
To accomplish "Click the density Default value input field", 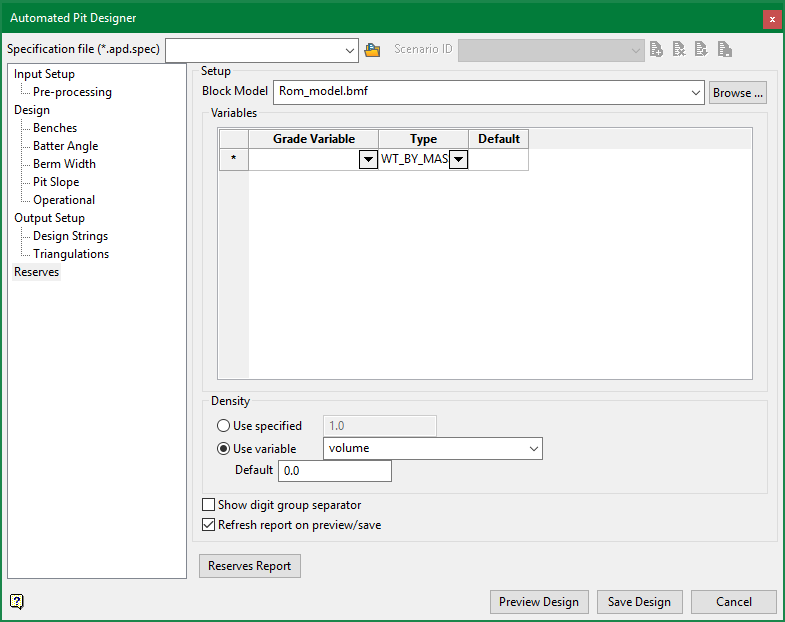I will pos(335,470).
